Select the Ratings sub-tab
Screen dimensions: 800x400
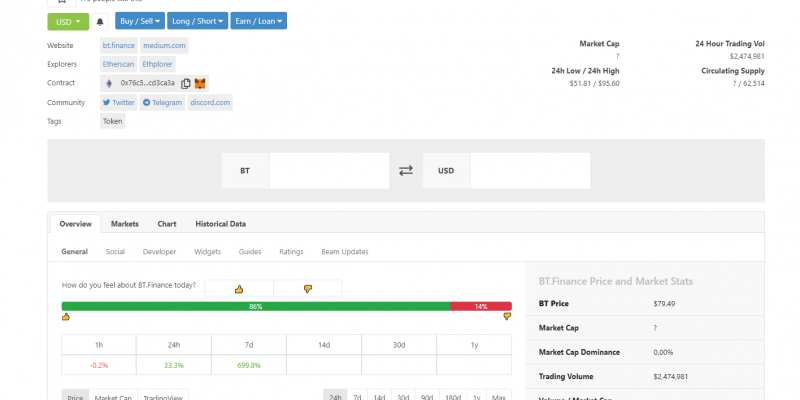(x=291, y=252)
